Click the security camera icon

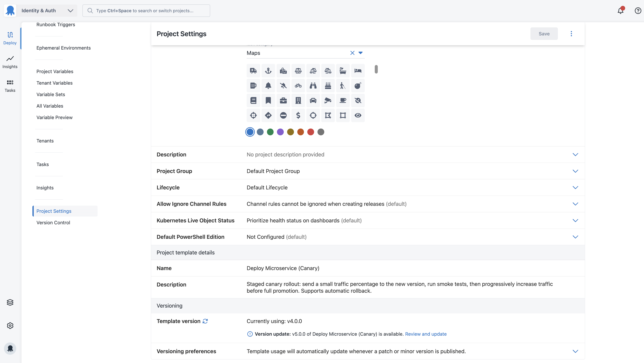pyautogui.click(x=328, y=100)
